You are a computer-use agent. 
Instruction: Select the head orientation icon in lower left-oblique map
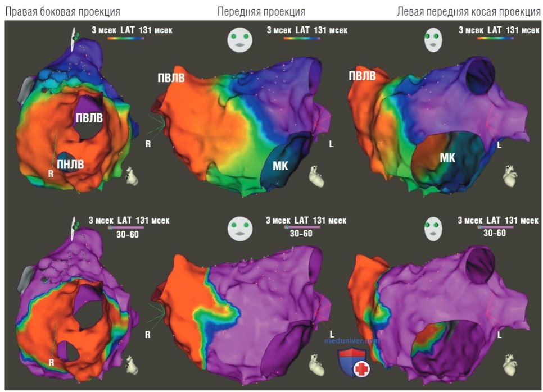pos(433,229)
